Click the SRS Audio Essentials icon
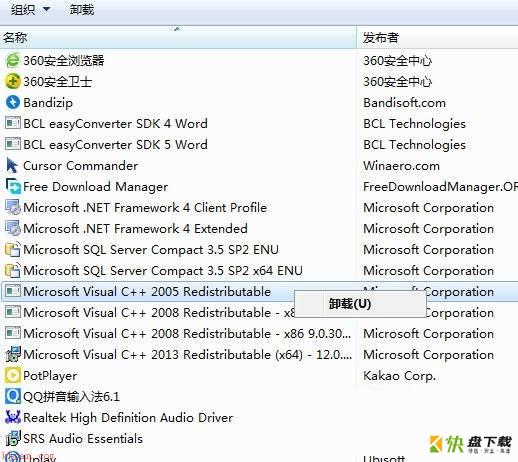This screenshot has height=462, width=518. tap(13, 439)
